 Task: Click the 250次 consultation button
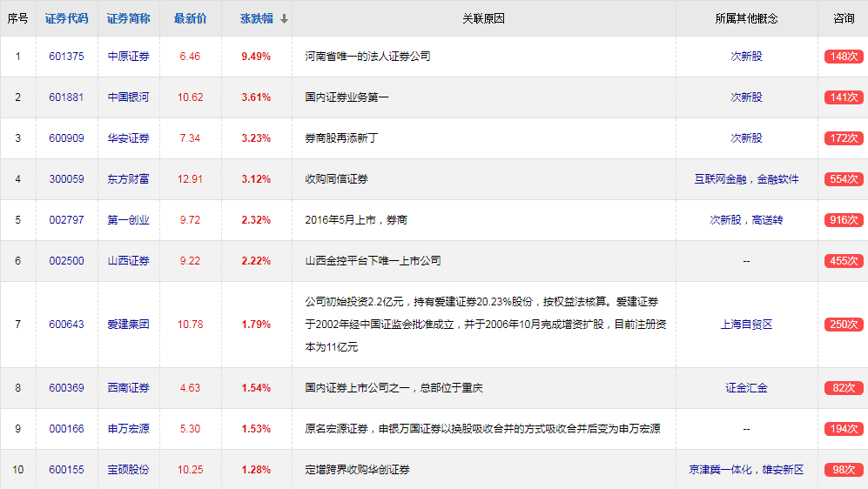(x=844, y=325)
